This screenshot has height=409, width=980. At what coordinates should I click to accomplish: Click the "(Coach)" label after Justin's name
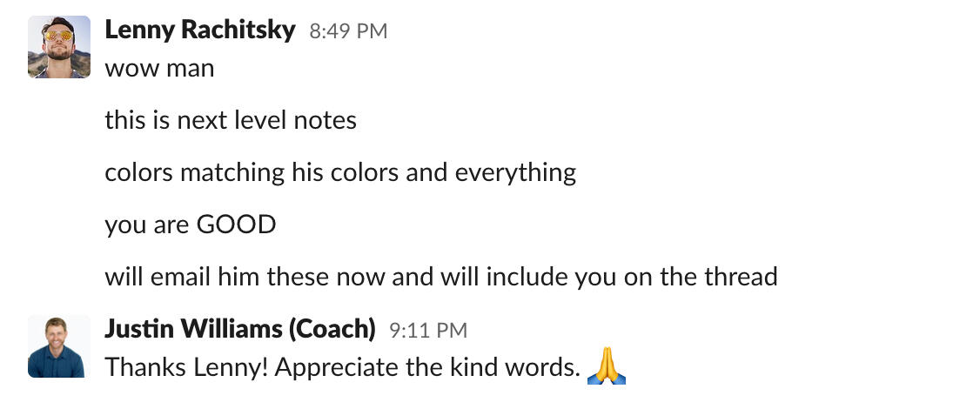(x=332, y=329)
